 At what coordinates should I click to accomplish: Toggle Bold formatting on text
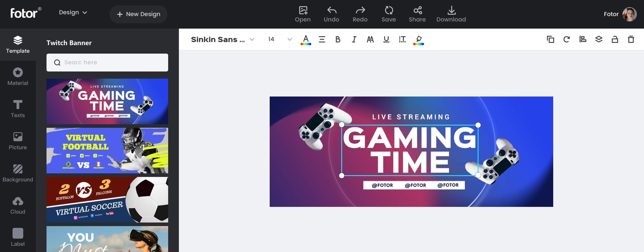[338, 39]
